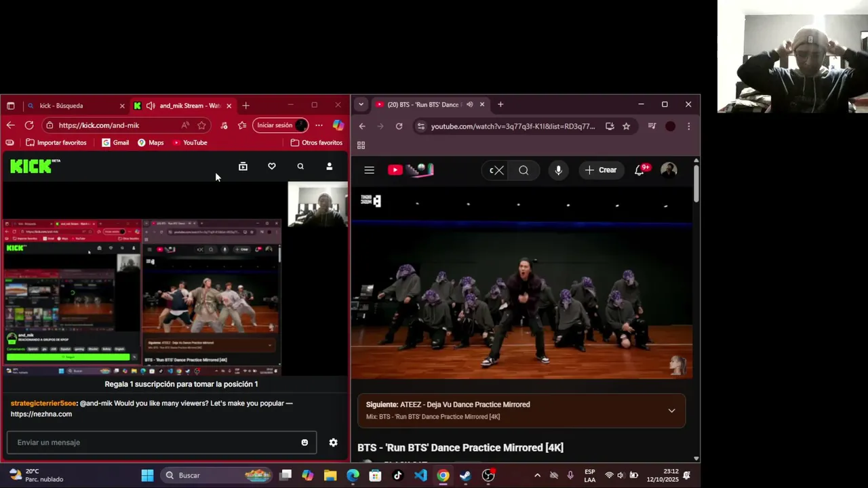Reload the YouTube page in Chrome
The image size is (868, 488).
coord(399,126)
